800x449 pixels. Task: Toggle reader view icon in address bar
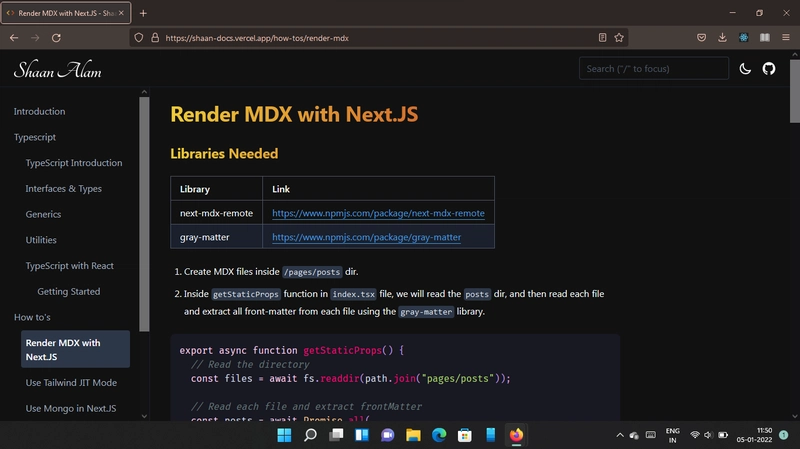pos(603,38)
